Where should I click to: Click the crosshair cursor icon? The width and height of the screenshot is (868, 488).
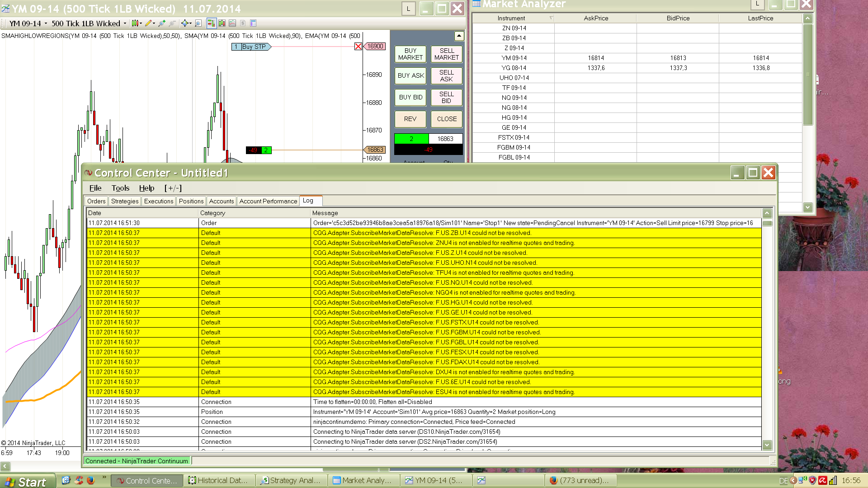[x=185, y=23]
